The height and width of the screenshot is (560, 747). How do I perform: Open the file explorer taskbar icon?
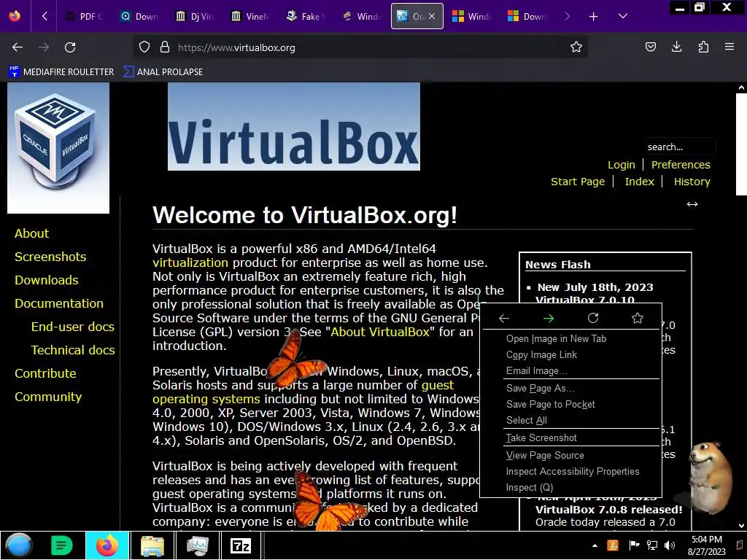coord(152,545)
